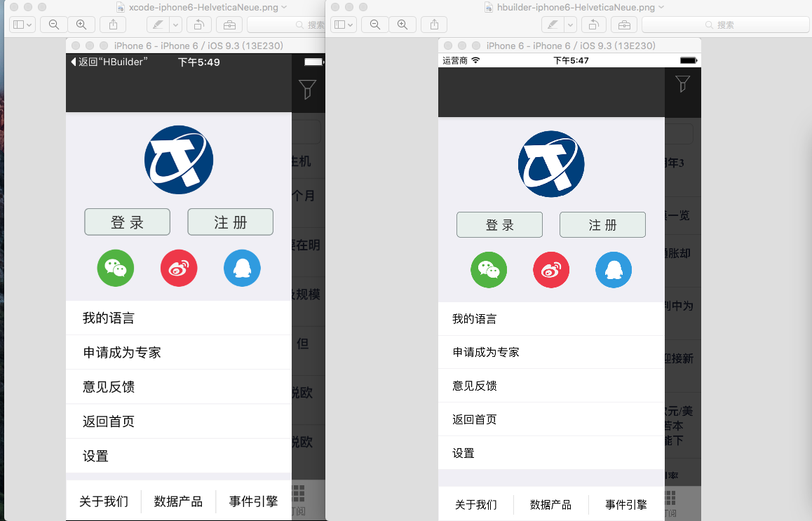Screen dimensions: 812x521
Task: Click rotate button in hbuilder-iphone6 Preview window
Action: (x=593, y=25)
